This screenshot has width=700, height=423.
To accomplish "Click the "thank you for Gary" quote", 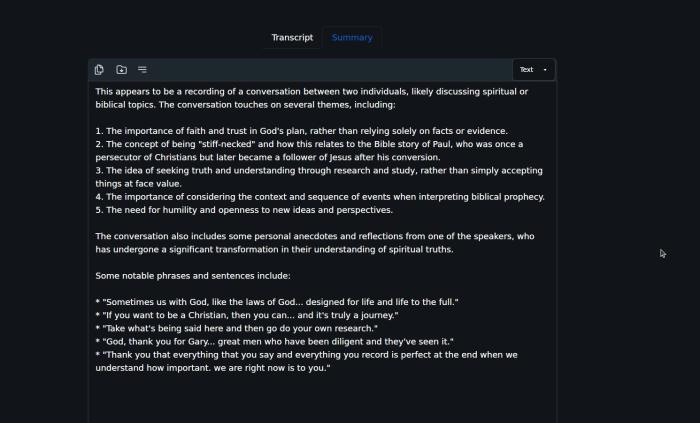I will tap(275, 342).
